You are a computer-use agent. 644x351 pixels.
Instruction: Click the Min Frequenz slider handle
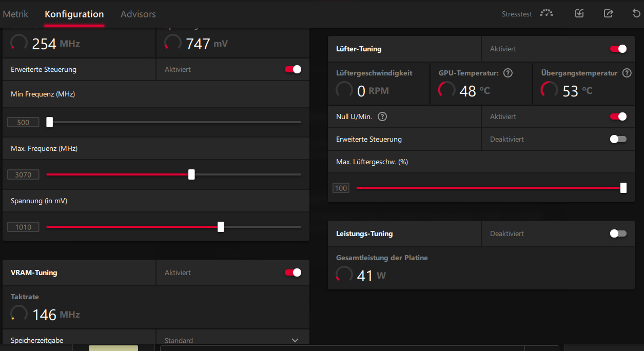pyautogui.click(x=50, y=122)
